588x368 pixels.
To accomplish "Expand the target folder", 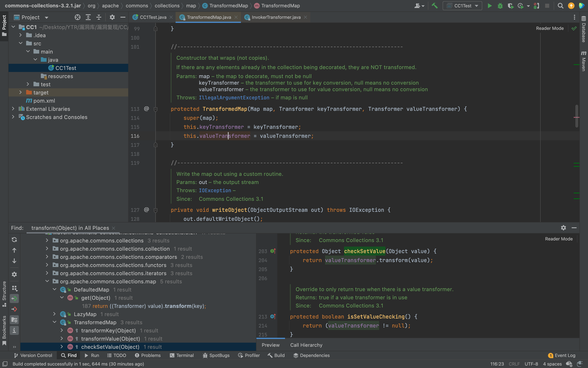I will (20, 92).
